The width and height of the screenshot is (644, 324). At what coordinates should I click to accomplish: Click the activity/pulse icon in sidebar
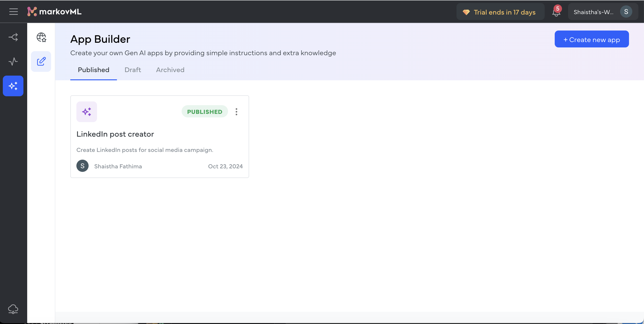click(13, 61)
